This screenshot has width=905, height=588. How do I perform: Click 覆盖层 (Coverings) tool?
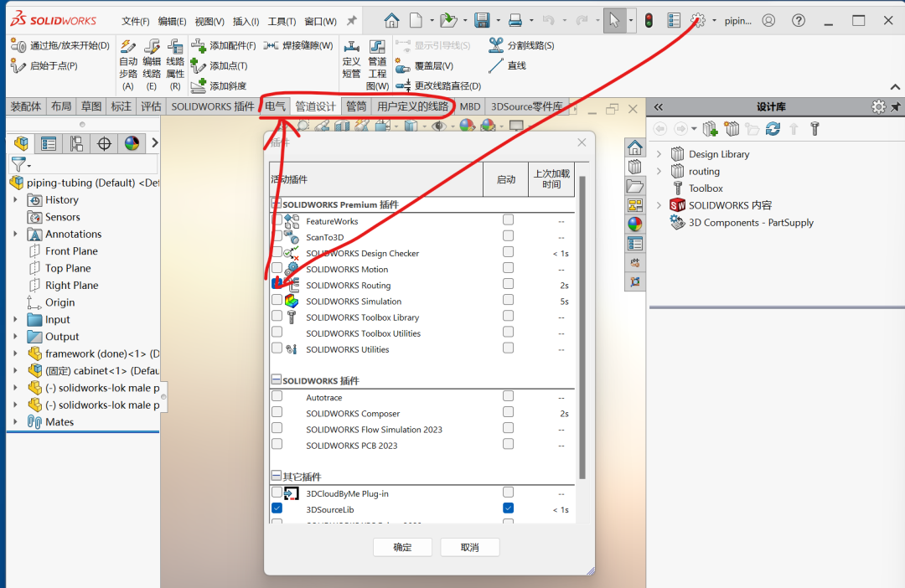425,66
